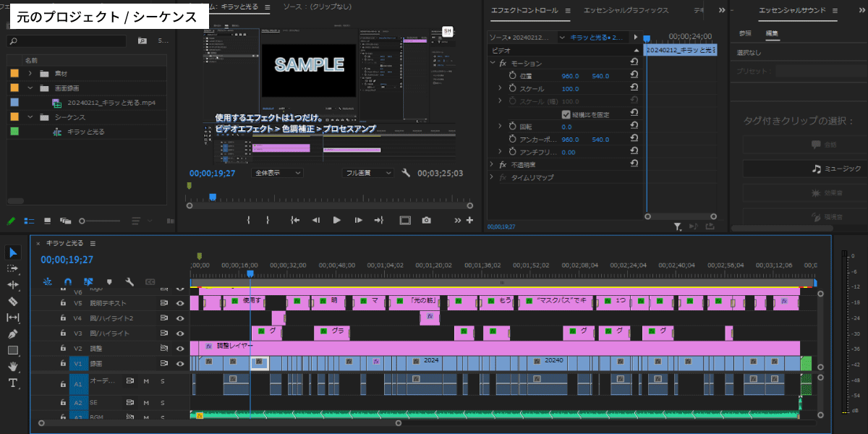Select the Selection arrow tool

pyautogui.click(x=13, y=252)
